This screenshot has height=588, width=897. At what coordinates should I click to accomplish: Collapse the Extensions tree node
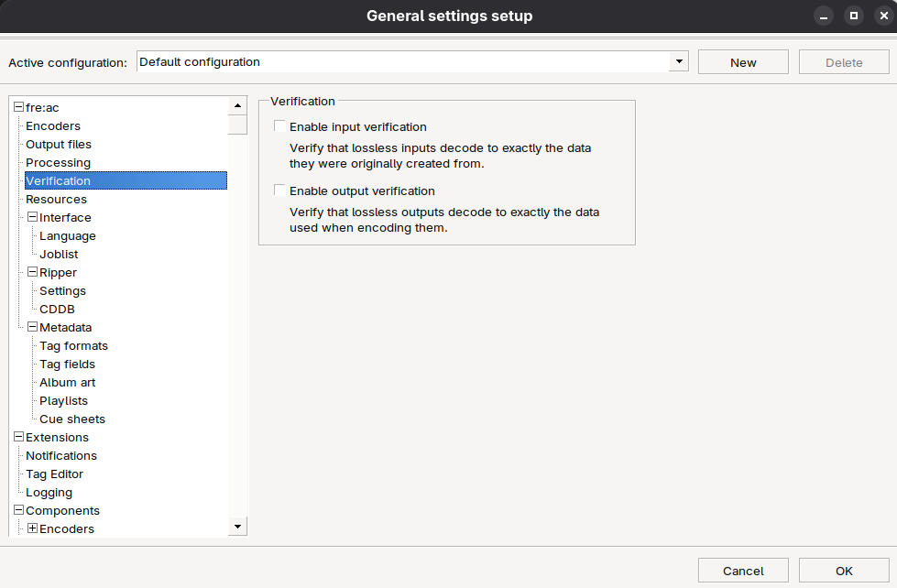point(18,438)
